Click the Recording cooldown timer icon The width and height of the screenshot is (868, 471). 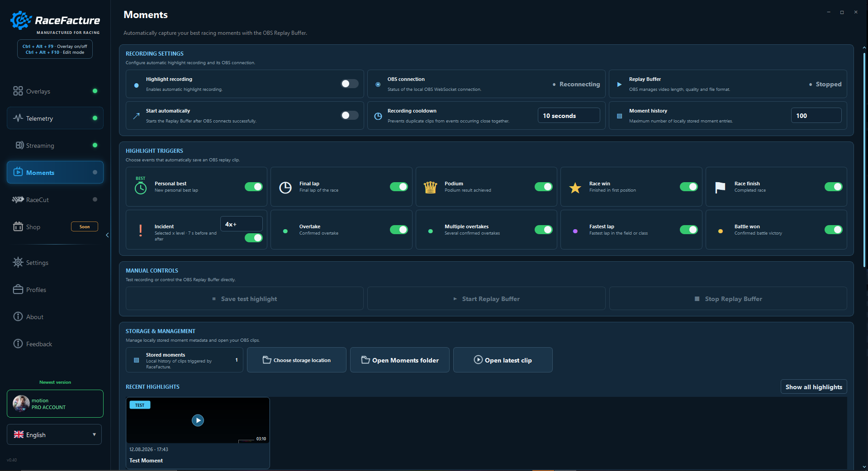pyautogui.click(x=378, y=116)
